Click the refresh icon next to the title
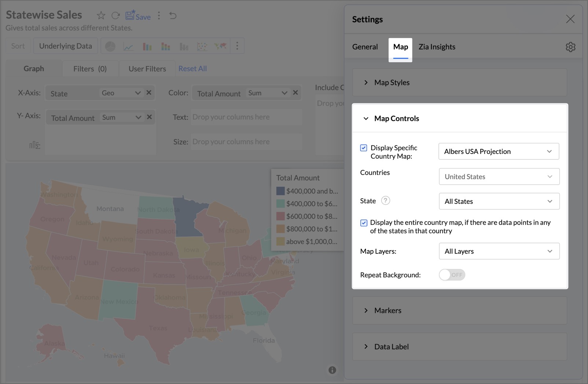The height and width of the screenshot is (384, 588). coord(115,15)
